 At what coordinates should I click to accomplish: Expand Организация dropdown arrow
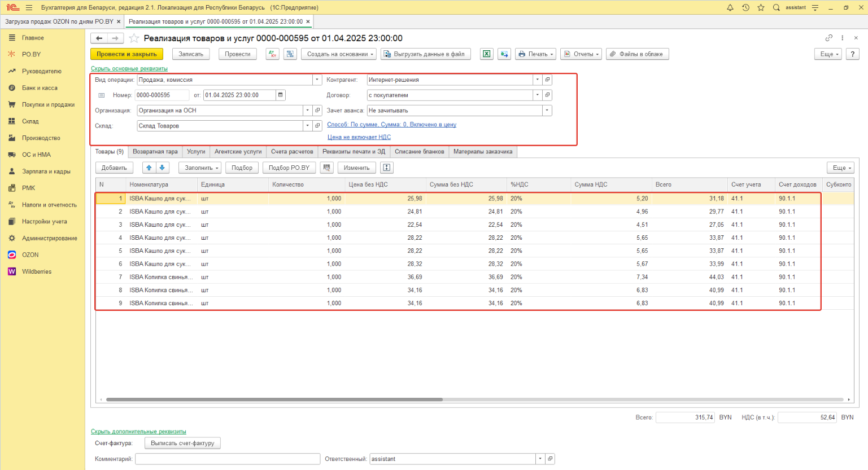308,111
